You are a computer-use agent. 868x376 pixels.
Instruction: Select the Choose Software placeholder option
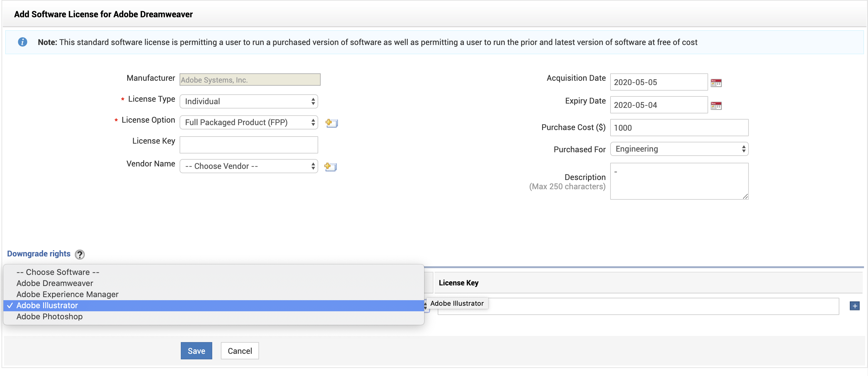58,272
